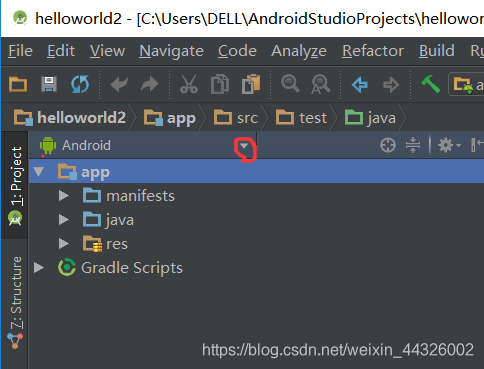This screenshot has height=369, width=484.
Task: Click the Hide panel icon
Action: 477,145
